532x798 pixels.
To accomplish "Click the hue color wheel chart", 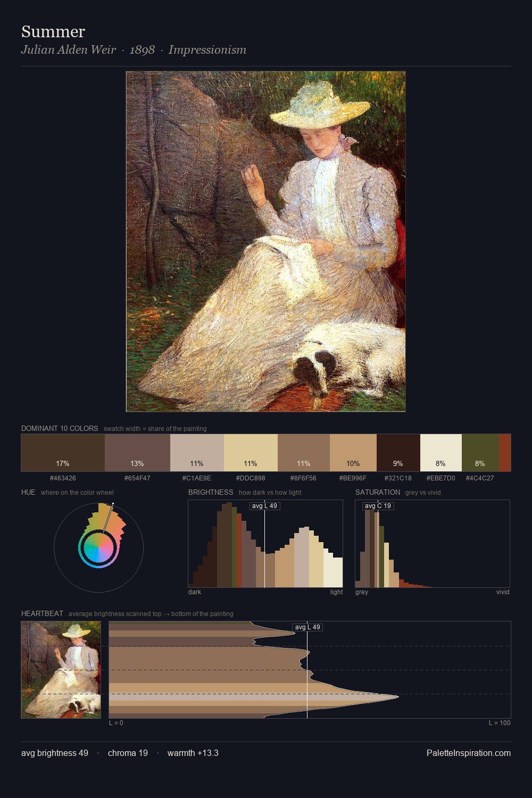I will click(x=98, y=547).
